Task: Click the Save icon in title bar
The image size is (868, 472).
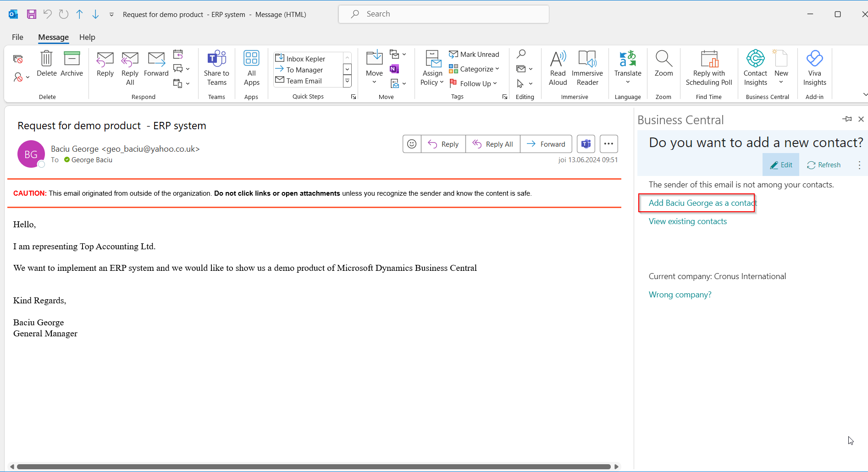Action: coord(31,14)
